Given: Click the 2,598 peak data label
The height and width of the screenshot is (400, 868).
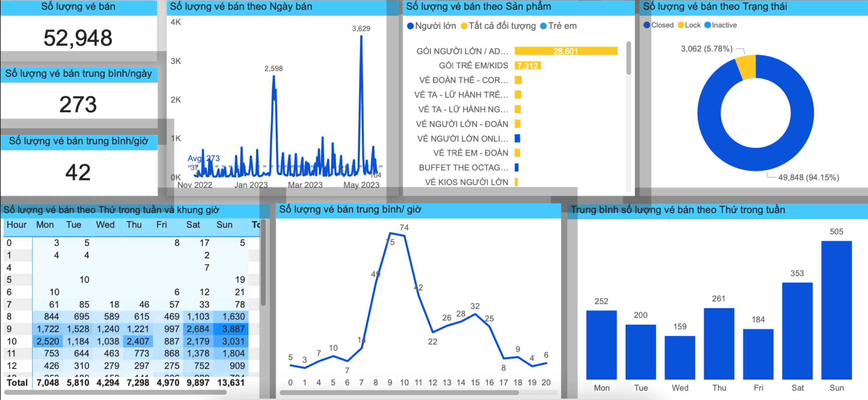Looking at the screenshot, I should pyautogui.click(x=273, y=69).
